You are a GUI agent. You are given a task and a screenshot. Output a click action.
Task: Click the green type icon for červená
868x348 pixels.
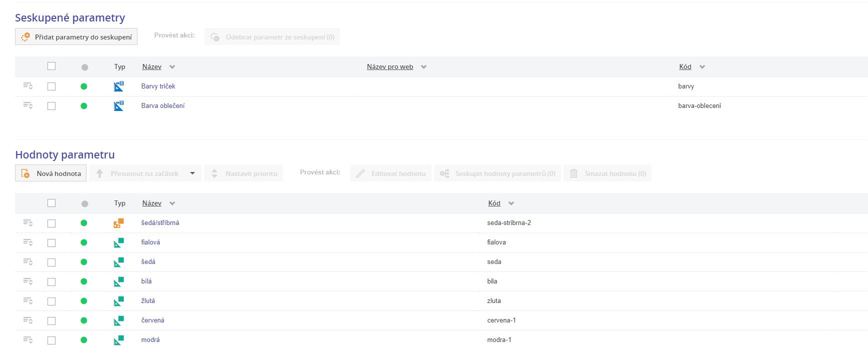click(x=118, y=320)
